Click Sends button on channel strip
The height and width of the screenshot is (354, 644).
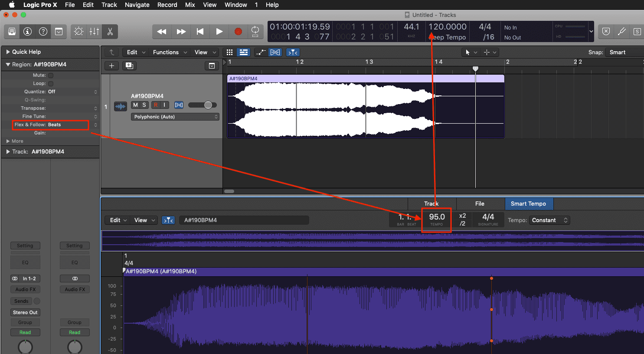(x=21, y=301)
